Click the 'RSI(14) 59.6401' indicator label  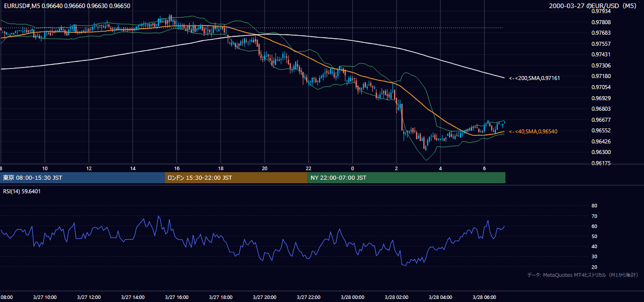pos(22,191)
